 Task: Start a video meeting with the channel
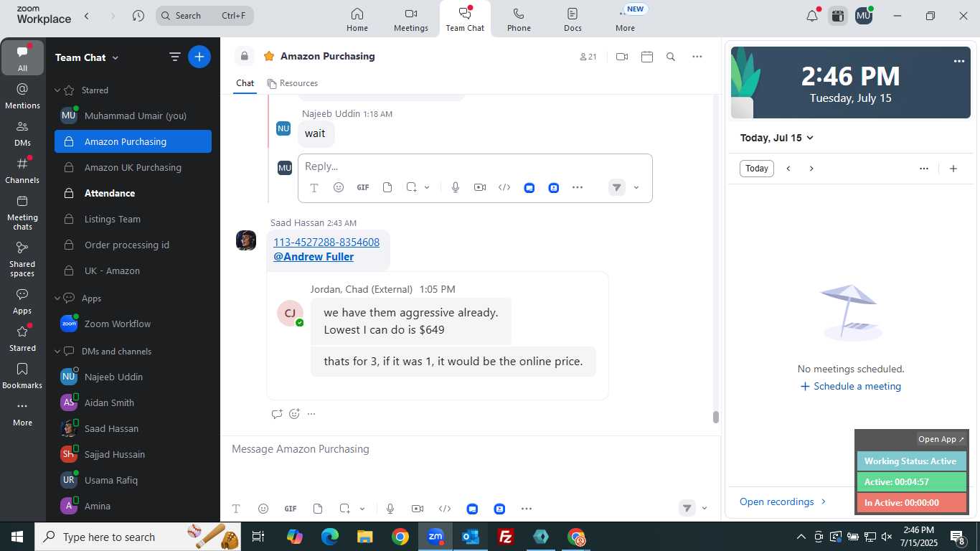622,57
